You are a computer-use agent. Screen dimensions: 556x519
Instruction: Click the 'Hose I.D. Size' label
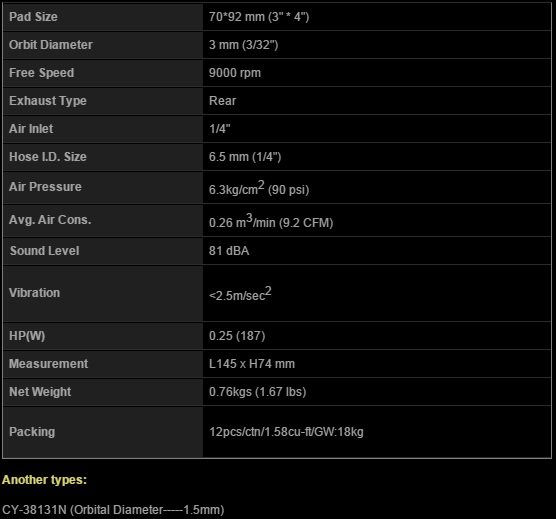(48, 157)
